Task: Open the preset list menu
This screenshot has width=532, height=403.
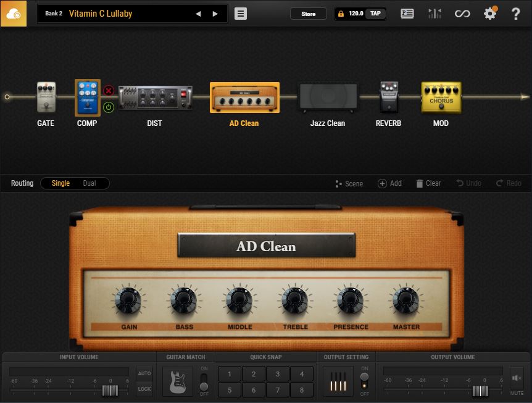Action: tap(241, 14)
